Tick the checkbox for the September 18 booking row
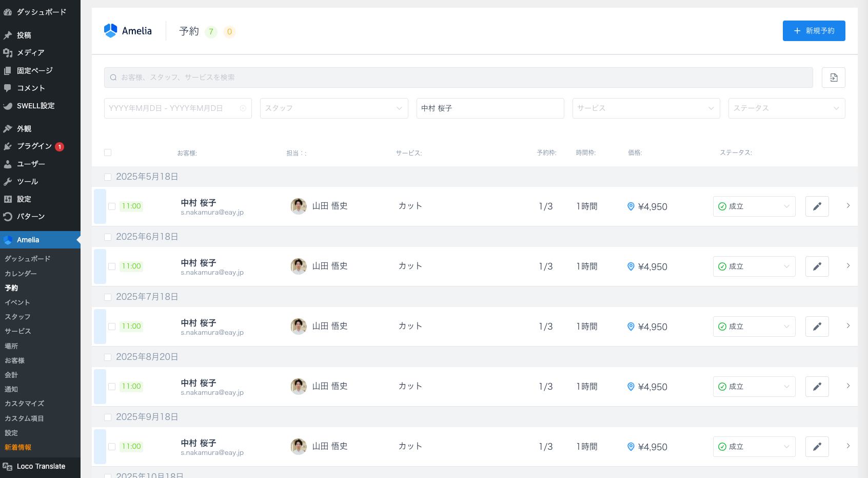The image size is (868, 478). [x=112, y=447]
